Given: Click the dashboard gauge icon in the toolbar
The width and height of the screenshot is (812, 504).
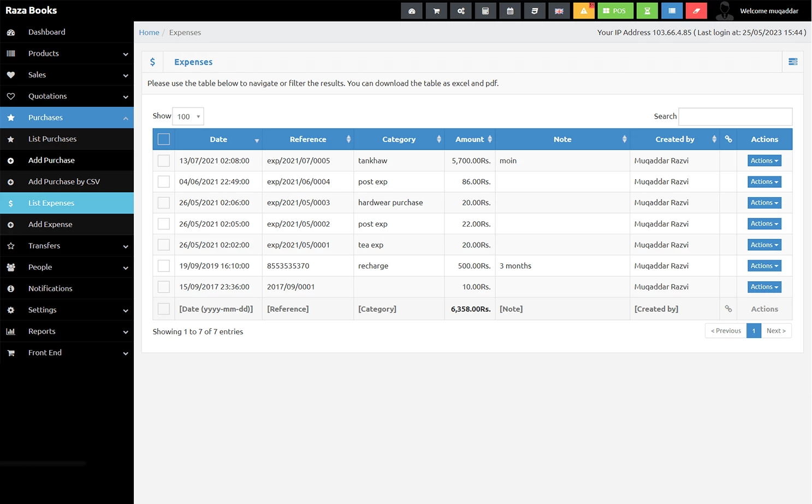Looking at the screenshot, I should [x=412, y=10].
